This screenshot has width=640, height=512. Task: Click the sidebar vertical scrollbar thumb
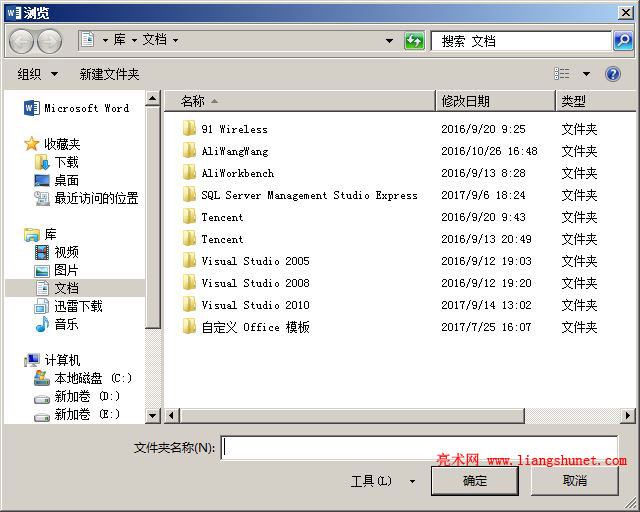pos(153,217)
